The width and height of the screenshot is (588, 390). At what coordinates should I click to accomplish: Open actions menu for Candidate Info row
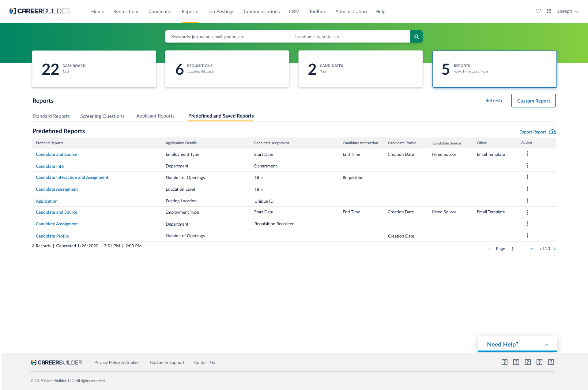point(527,166)
